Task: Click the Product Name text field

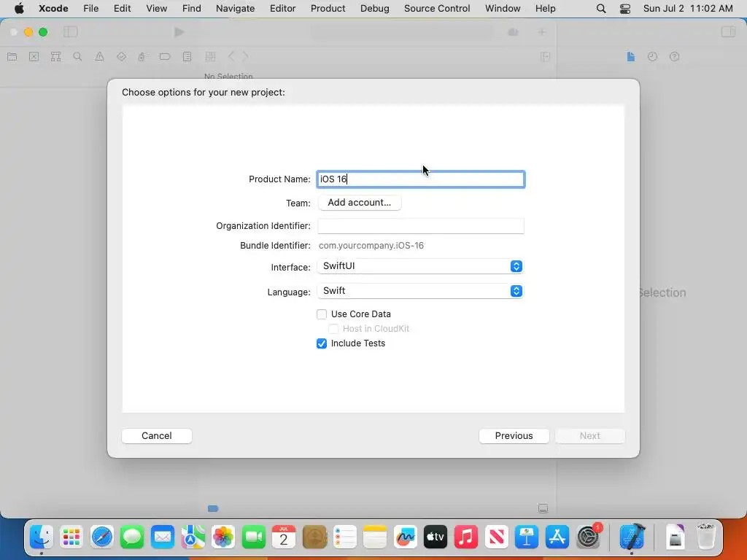Action: click(421, 179)
